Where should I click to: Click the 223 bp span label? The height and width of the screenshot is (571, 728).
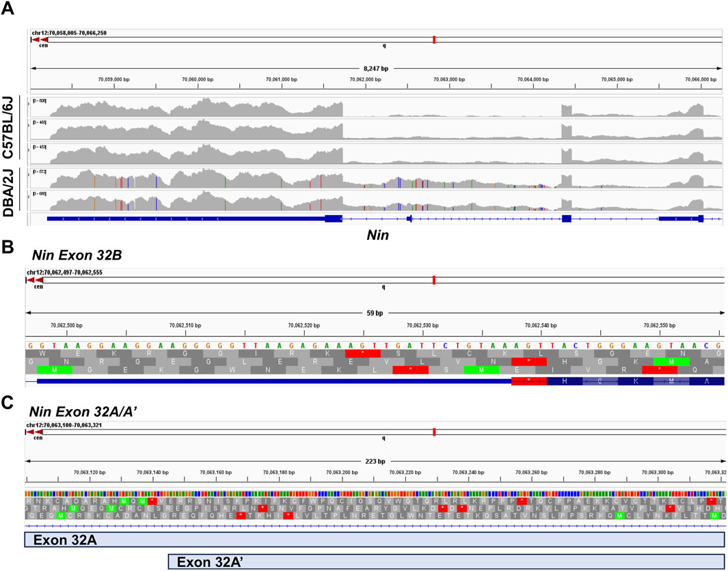[375, 462]
